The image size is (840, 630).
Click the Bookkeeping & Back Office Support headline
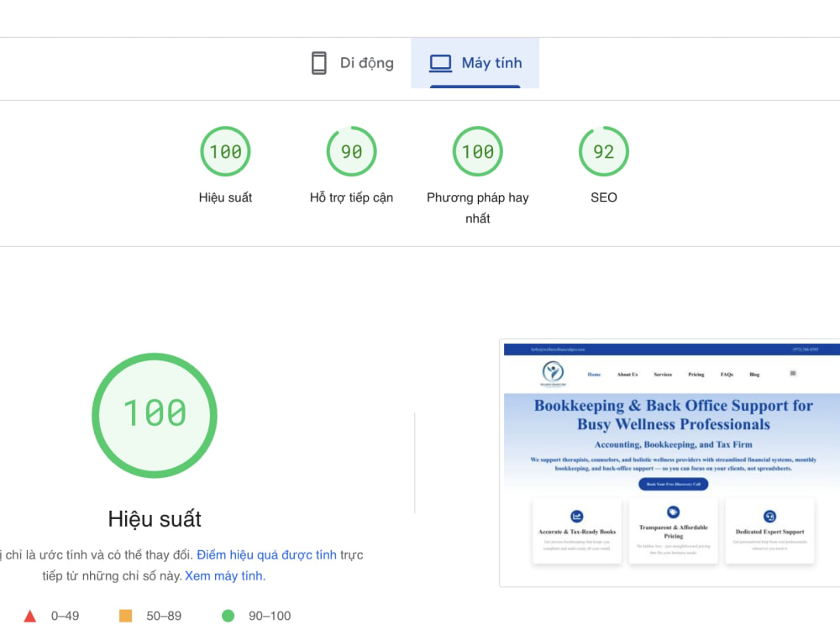(674, 415)
